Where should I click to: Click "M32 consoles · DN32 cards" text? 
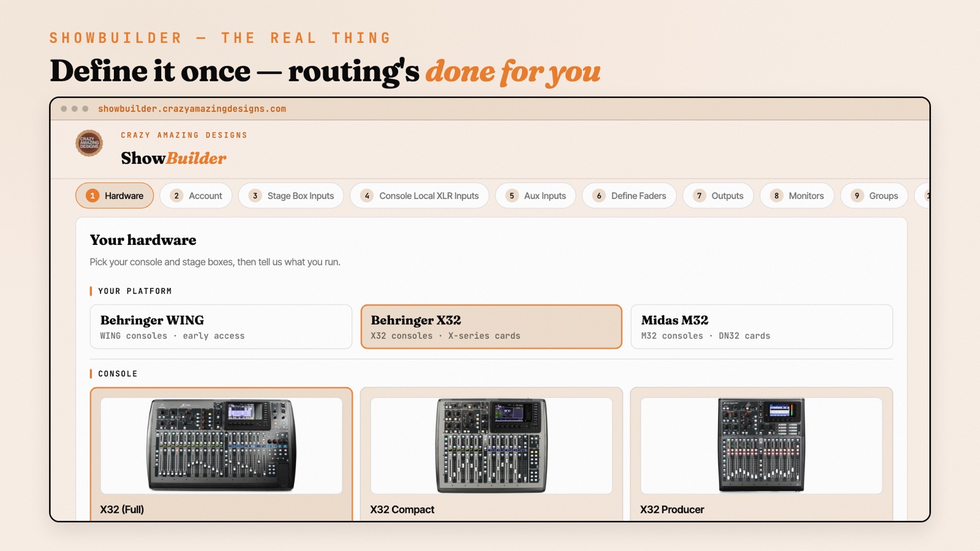pyautogui.click(x=706, y=336)
